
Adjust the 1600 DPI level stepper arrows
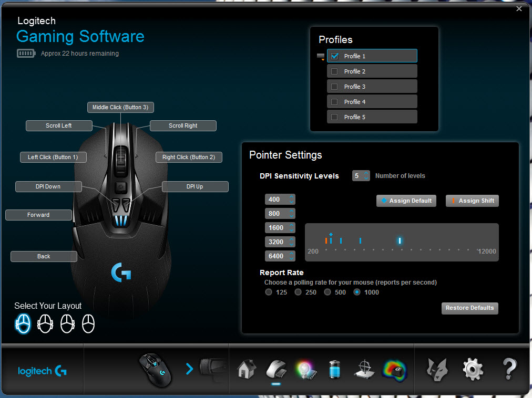(x=291, y=228)
